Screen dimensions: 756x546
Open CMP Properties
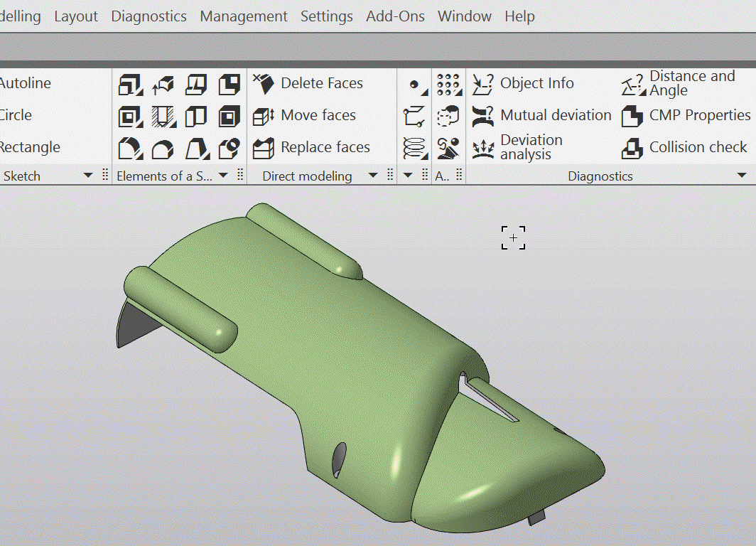pos(686,116)
